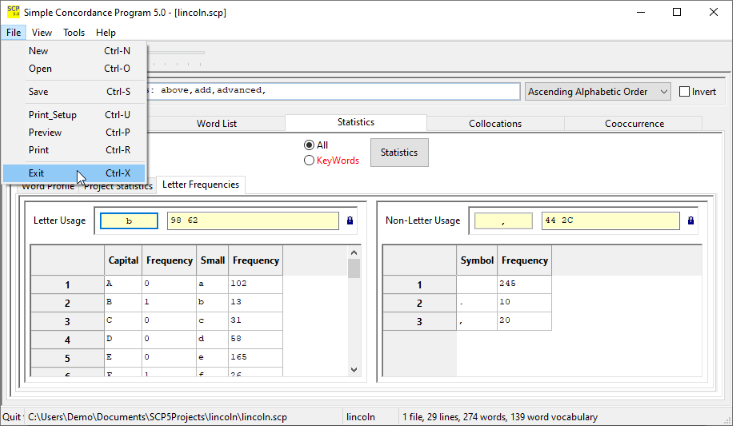
Task: Click the SCP application icon in title bar
Action: point(12,12)
